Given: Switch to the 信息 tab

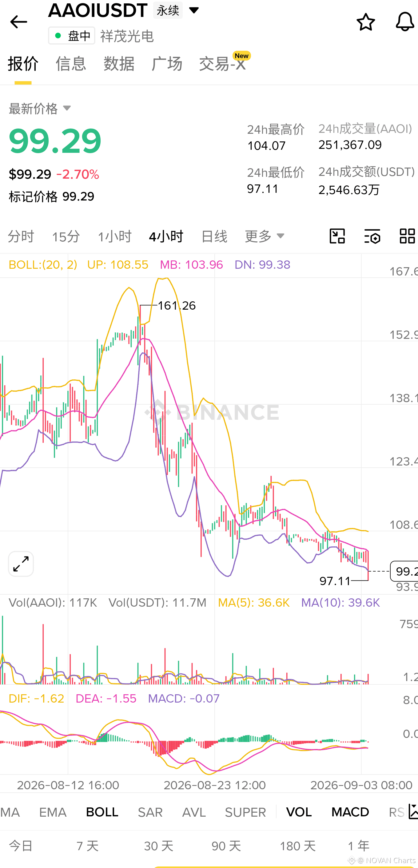Looking at the screenshot, I should click(71, 64).
